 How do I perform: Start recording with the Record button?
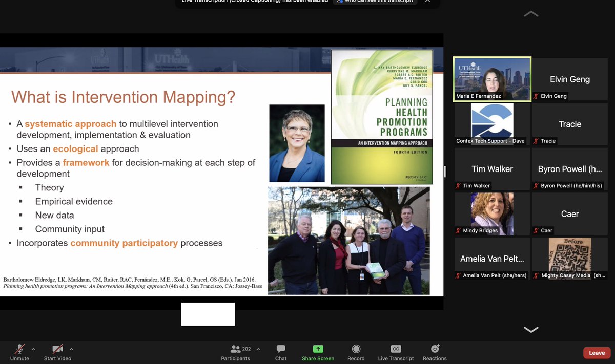click(356, 352)
